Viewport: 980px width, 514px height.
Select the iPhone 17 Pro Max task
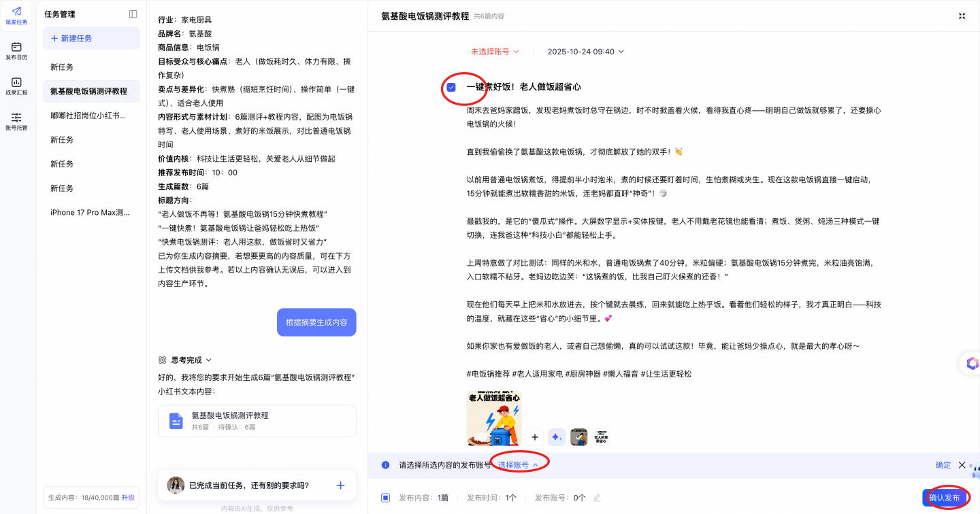click(89, 213)
